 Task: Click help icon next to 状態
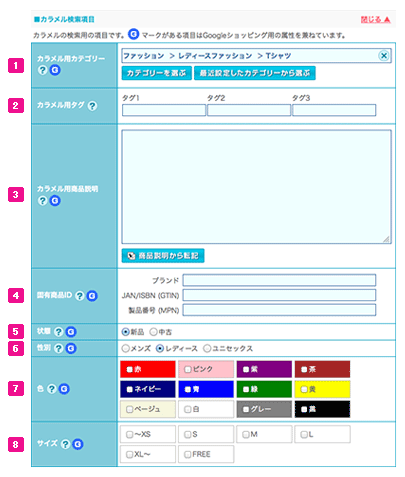(x=58, y=332)
